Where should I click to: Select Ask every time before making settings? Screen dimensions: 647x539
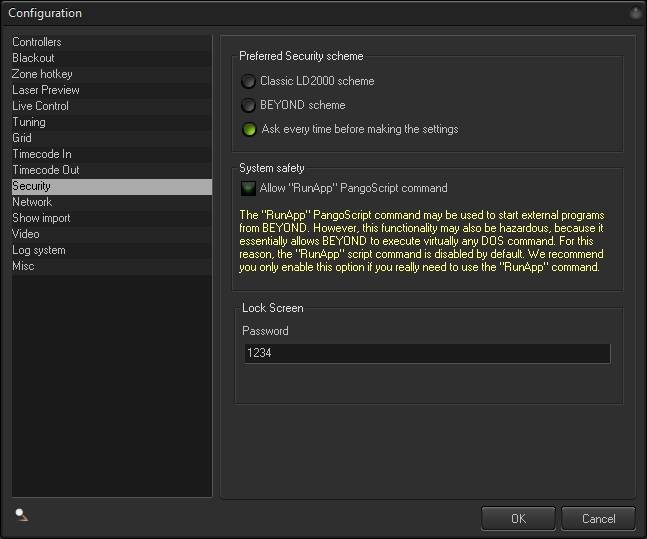click(x=248, y=129)
